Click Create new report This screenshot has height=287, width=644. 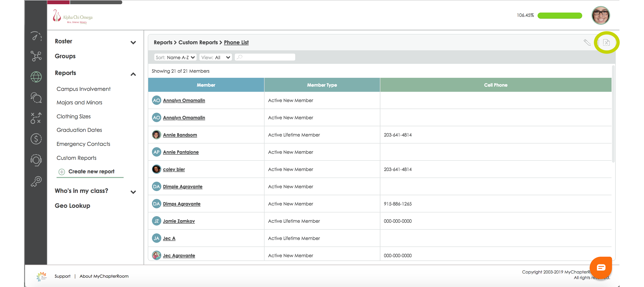tap(91, 171)
